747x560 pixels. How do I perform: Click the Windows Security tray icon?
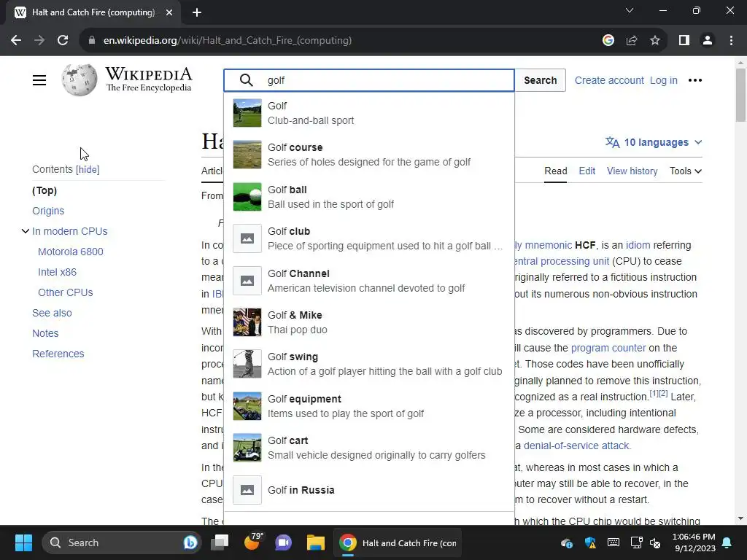coord(590,542)
